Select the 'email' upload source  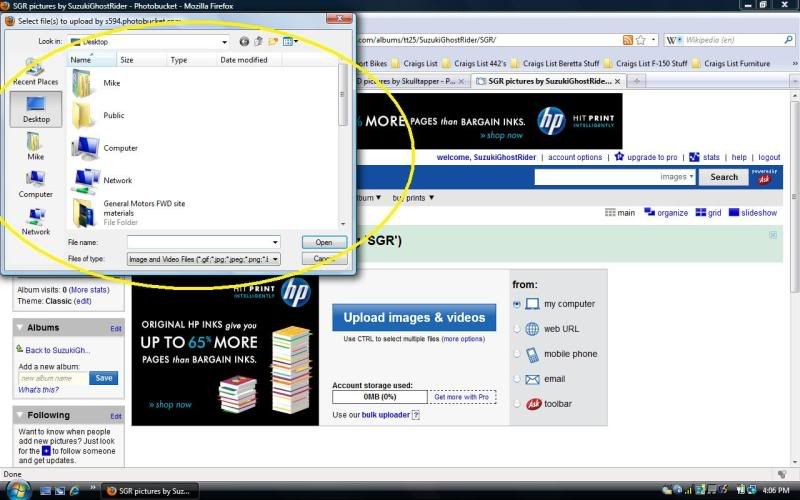pyautogui.click(x=517, y=379)
